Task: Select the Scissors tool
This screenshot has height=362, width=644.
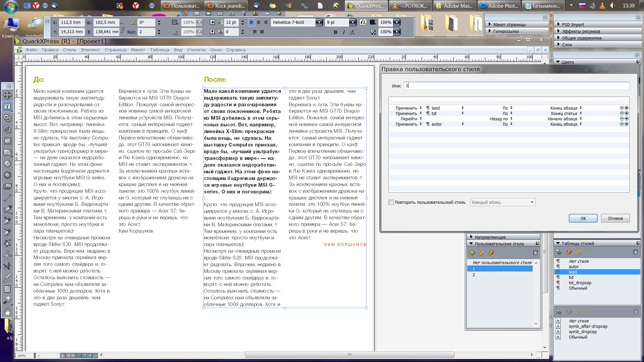Action: click(x=7, y=255)
